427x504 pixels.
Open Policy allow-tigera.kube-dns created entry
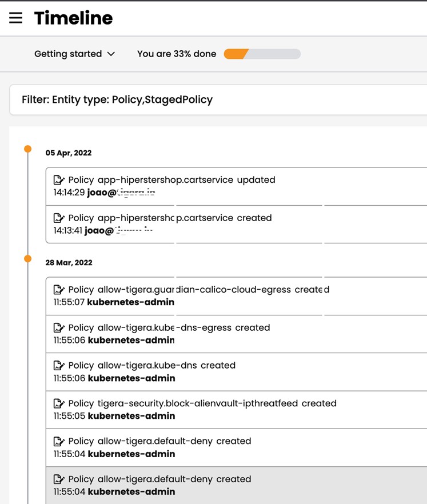236,372
